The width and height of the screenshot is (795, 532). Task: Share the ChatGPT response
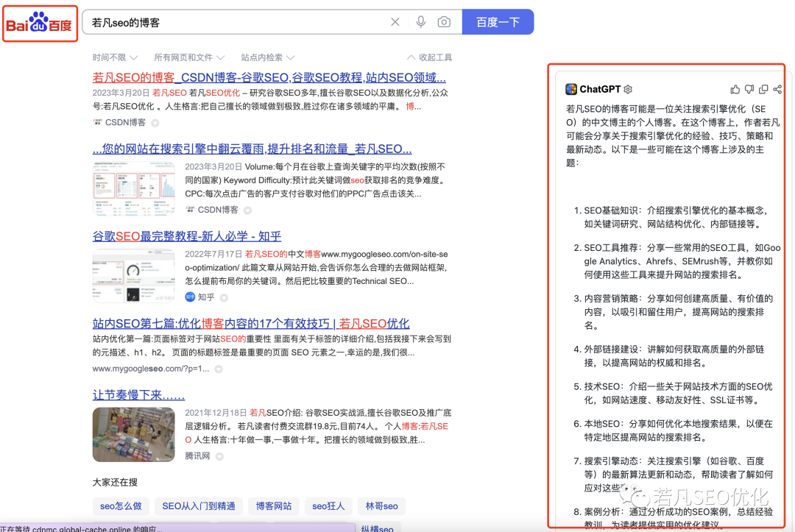[777, 89]
